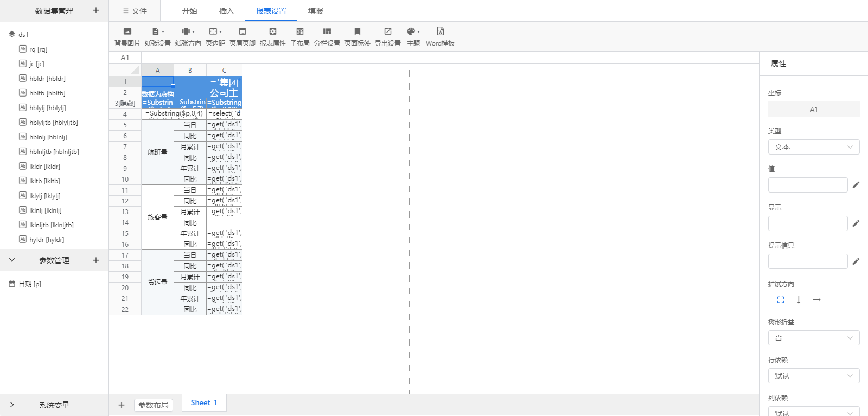Add a new dataset with the plus icon
Screen dimensions: 868x416
coord(96,10)
